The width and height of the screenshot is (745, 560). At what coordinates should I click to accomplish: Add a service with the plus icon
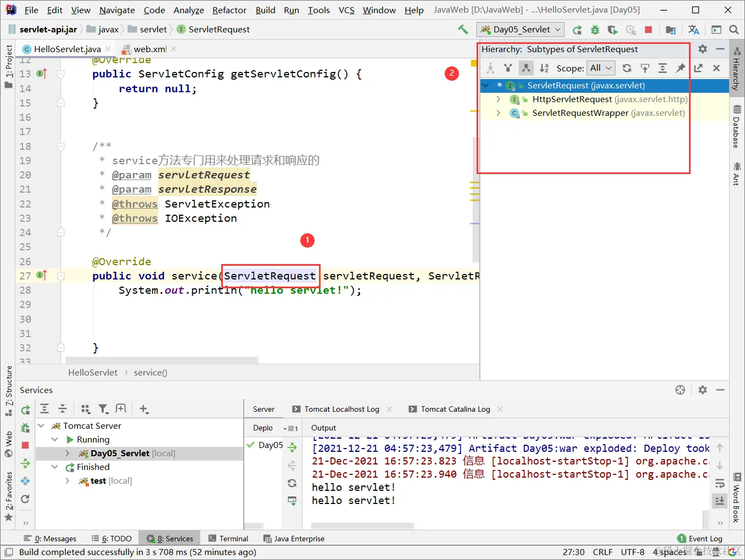tap(144, 408)
